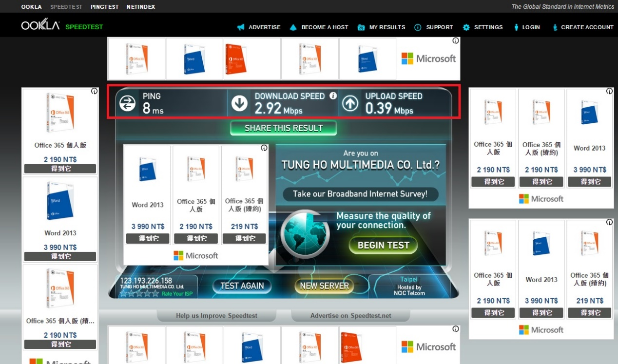Click the download speed info icon
The image size is (618, 364).
click(x=333, y=96)
